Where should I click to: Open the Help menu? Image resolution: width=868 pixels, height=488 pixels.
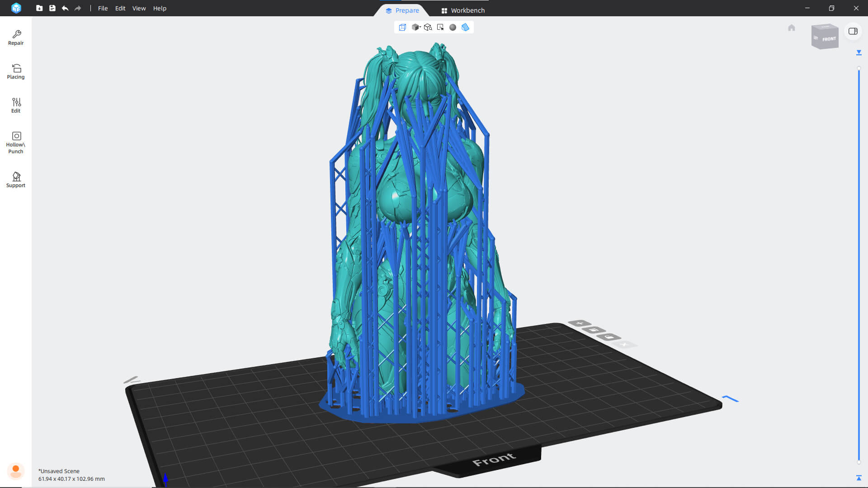click(x=160, y=8)
